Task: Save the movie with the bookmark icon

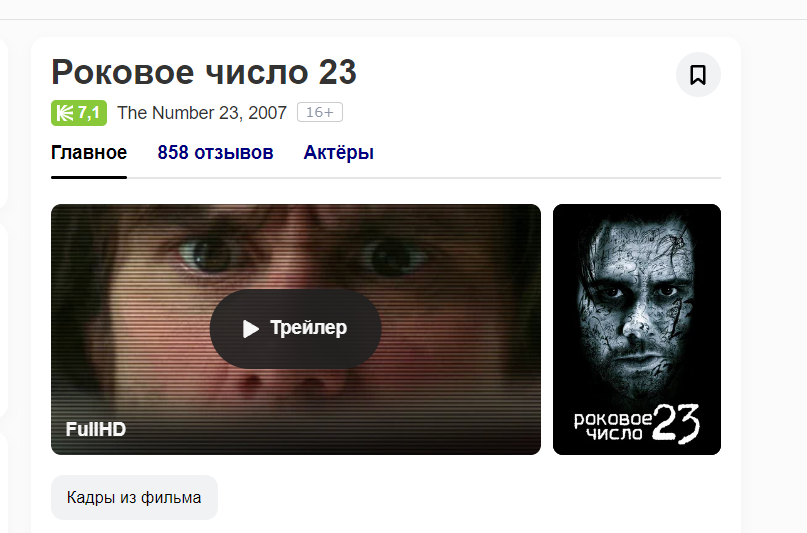Action: pyautogui.click(x=698, y=75)
